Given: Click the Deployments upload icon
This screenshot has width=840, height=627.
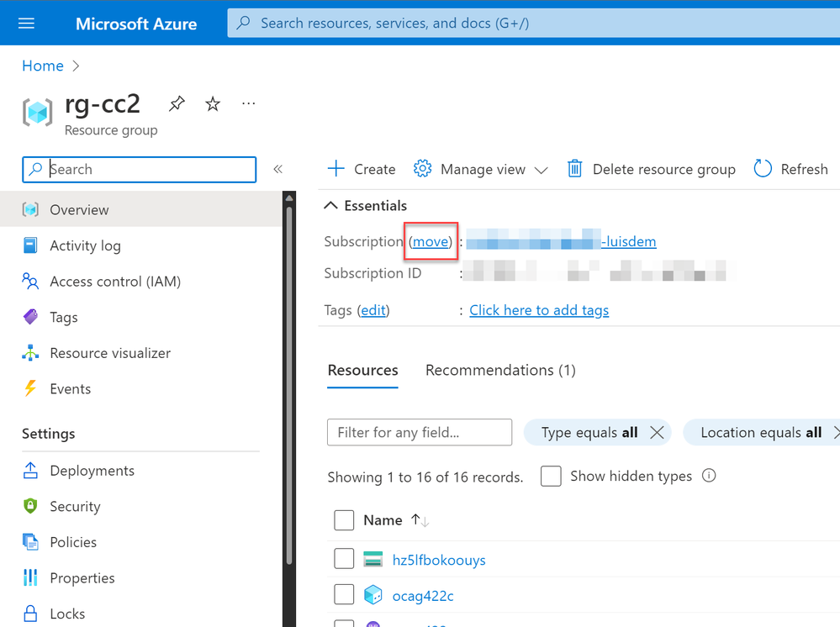Looking at the screenshot, I should click(30, 470).
